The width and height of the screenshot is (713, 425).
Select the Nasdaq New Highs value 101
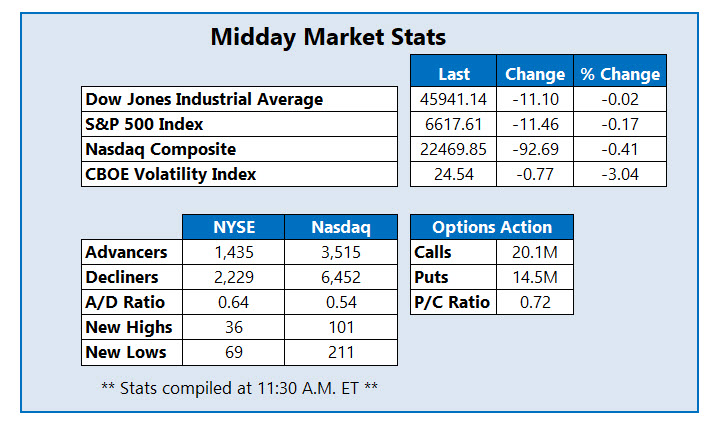point(341,327)
